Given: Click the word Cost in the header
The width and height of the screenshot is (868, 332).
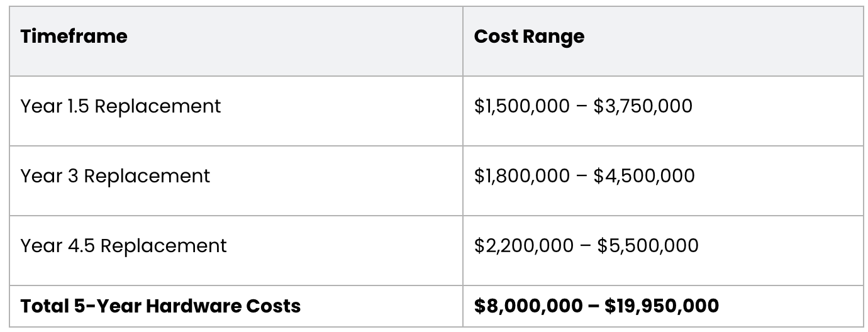Looking at the screenshot, I should coord(493,36).
